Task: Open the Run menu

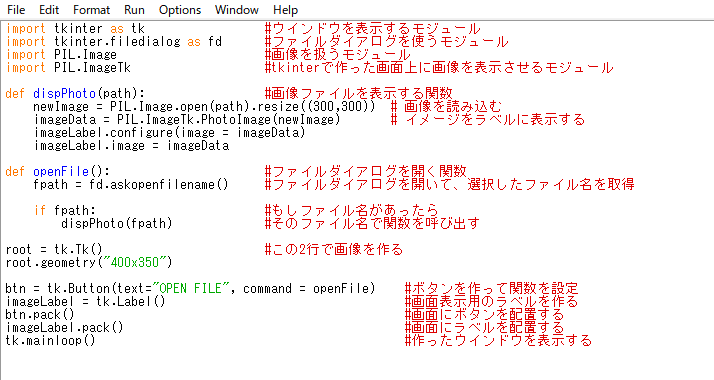Action: [x=134, y=10]
